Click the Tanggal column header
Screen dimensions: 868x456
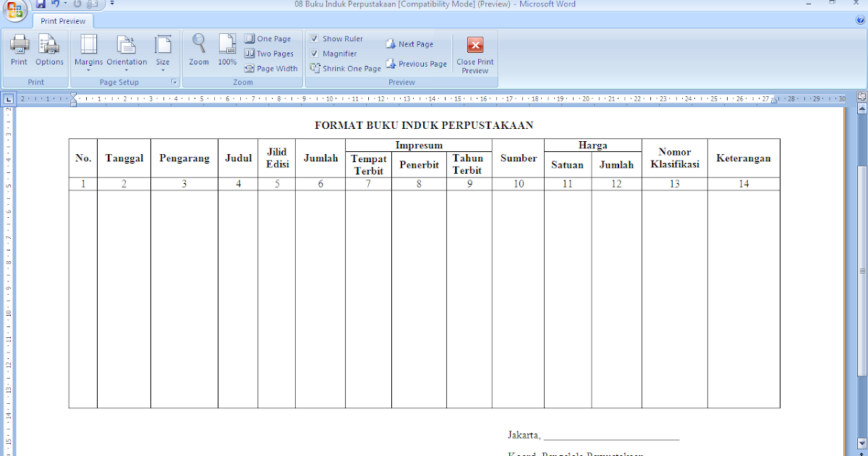click(x=124, y=158)
